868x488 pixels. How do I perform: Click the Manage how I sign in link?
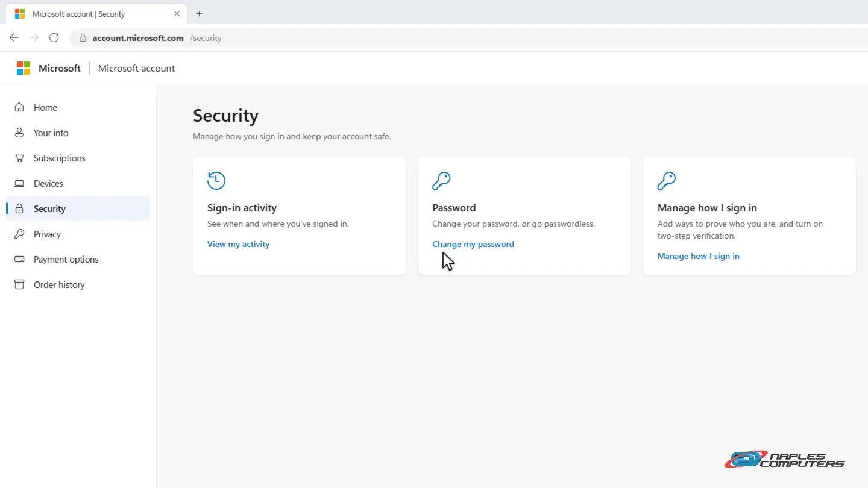click(698, 256)
